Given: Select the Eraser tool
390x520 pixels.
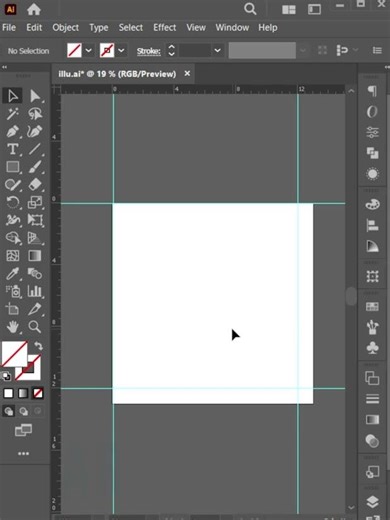Looking at the screenshot, I should coord(35,184).
